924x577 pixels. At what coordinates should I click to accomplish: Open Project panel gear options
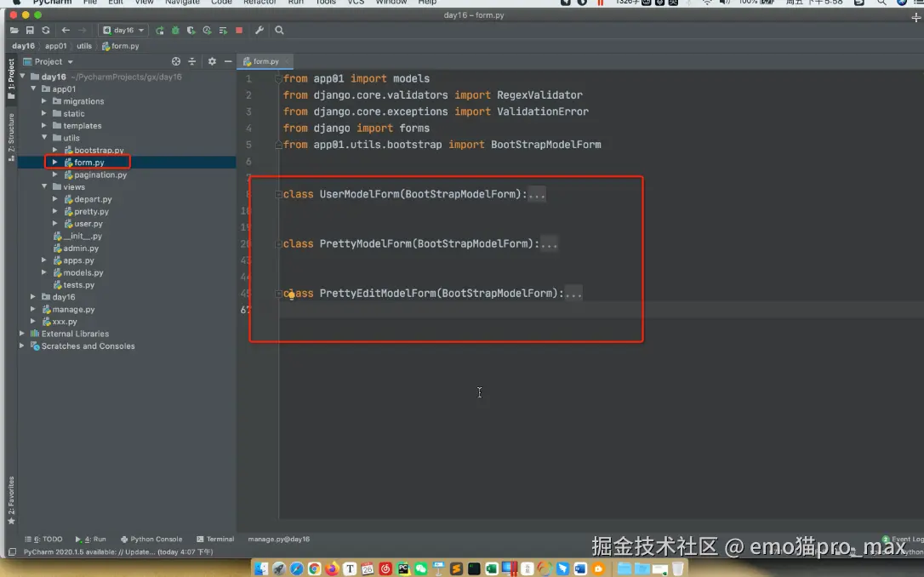[212, 61]
